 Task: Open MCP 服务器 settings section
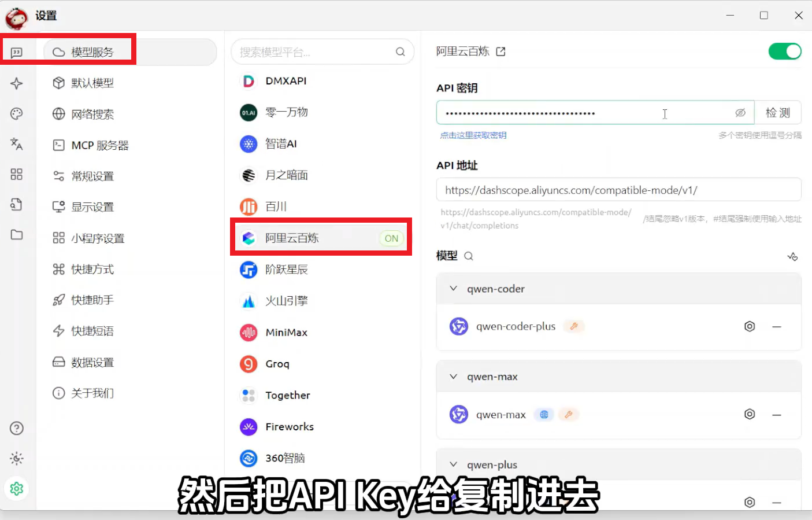point(130,145)
